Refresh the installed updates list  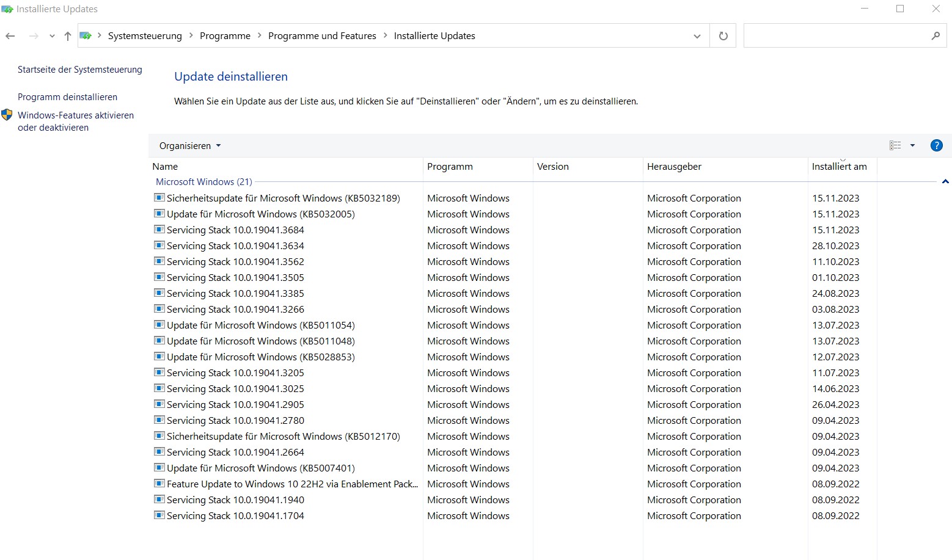click(x=723, y=36)
